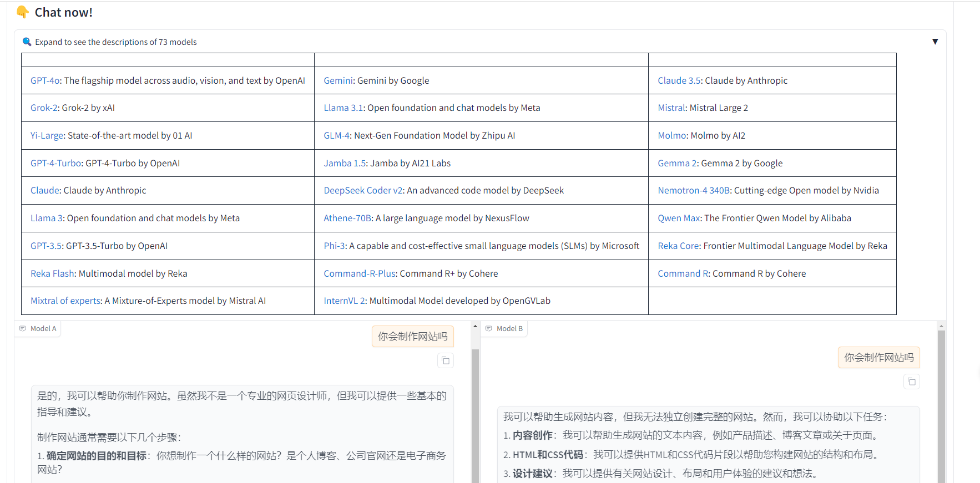This screenshot has width=980, height=483.
Task: Collapse the model descriptions with the triangle arrow
Action: coord(935,42)
